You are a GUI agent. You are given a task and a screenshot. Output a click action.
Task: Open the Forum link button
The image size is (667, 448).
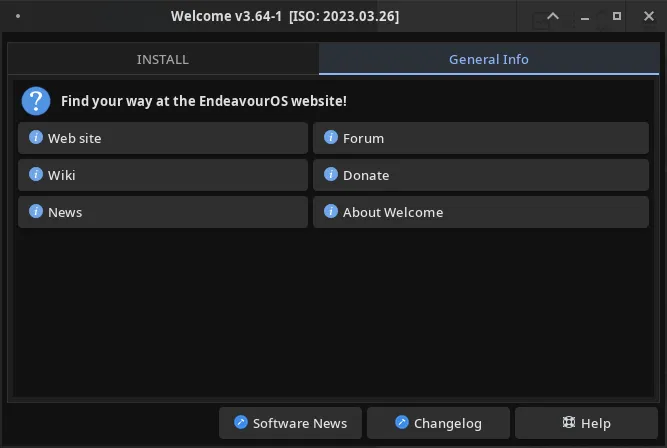tap(481, 138)
